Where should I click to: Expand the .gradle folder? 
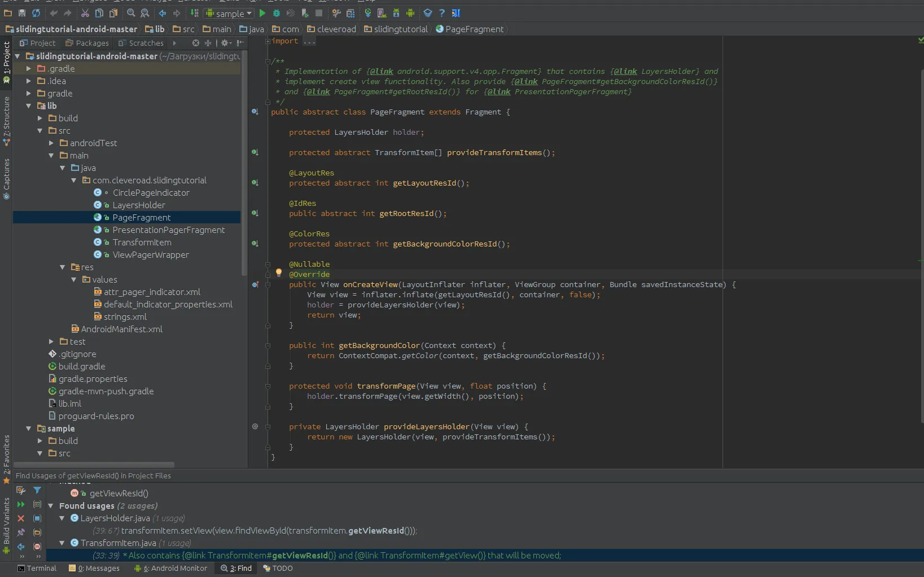tap(29, 68)
